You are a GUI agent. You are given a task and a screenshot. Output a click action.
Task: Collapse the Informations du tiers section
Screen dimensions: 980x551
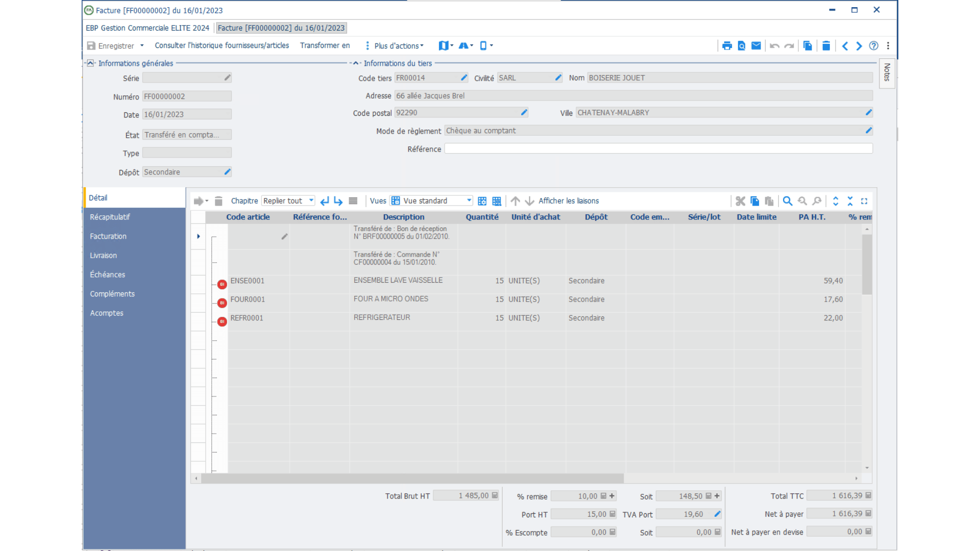(x=356, y=63)
